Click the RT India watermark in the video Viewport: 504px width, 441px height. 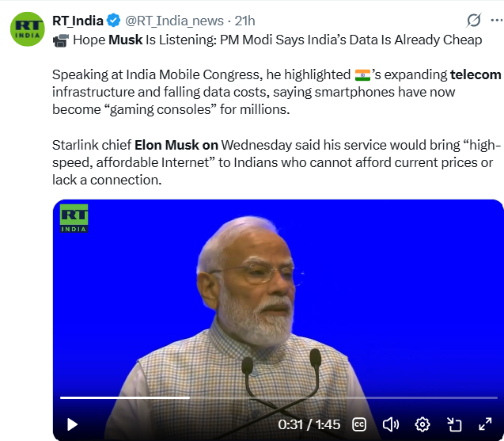[x=74, y=218]
